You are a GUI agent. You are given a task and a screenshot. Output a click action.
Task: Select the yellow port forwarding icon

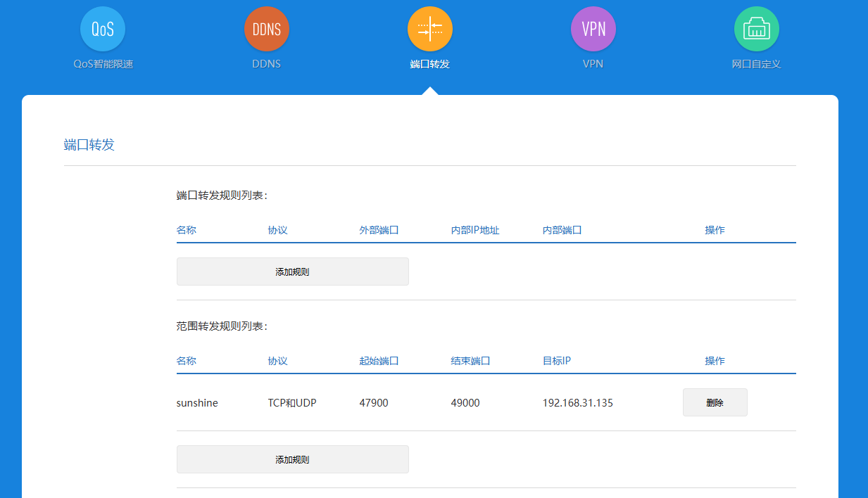(x=429, y=29)
